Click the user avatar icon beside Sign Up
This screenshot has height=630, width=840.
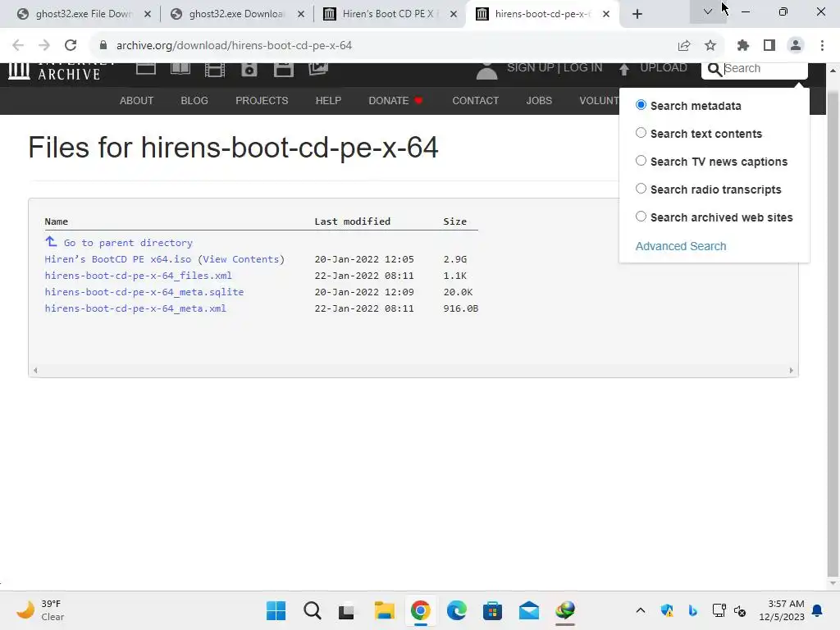point(486,71)
